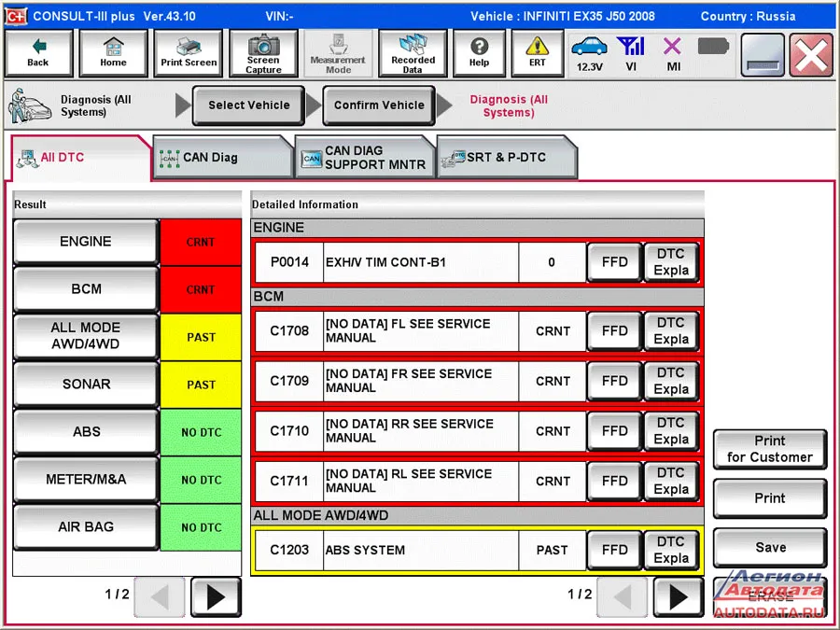
Task: Open DTC Expla for C1709
Action: [x=671, y=382]
